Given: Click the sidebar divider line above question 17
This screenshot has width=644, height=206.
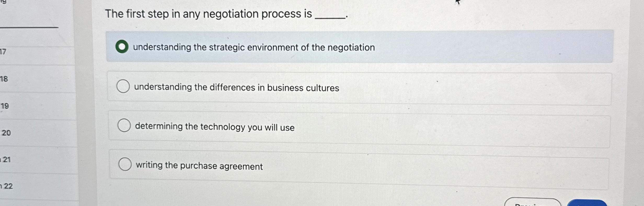Looking at the screenshot, I should 29,27.
